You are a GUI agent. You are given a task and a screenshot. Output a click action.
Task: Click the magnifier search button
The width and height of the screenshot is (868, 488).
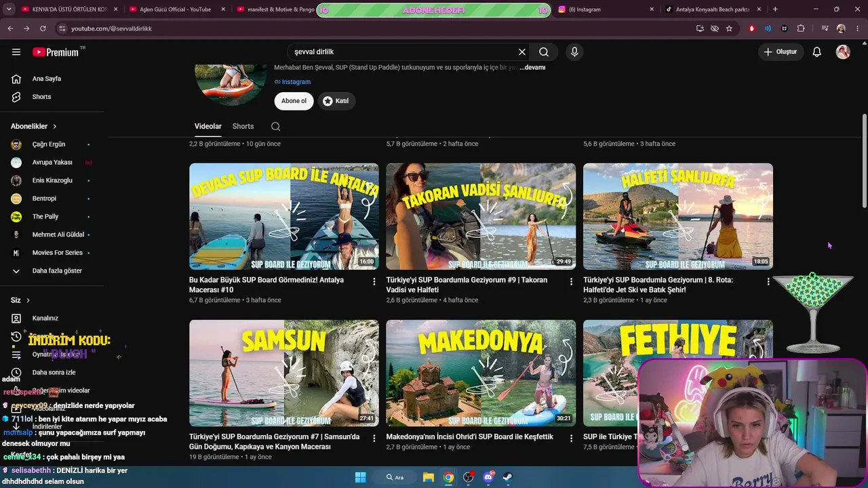tap(544, 52)
